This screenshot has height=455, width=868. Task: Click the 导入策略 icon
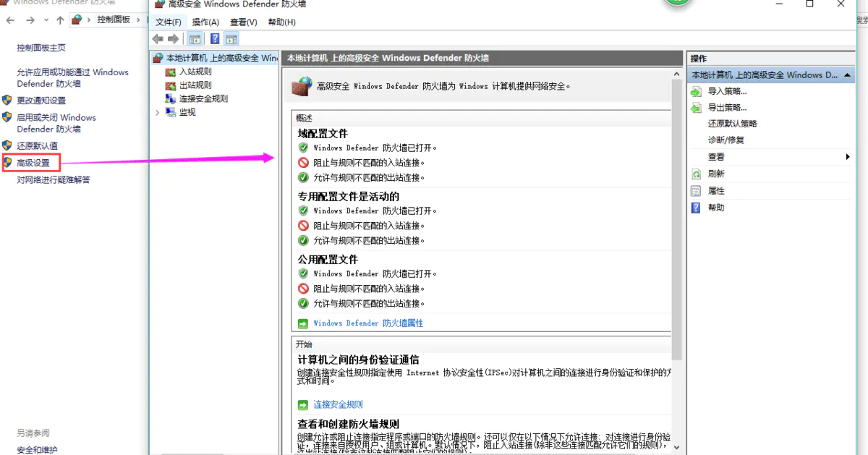[696, 92]
